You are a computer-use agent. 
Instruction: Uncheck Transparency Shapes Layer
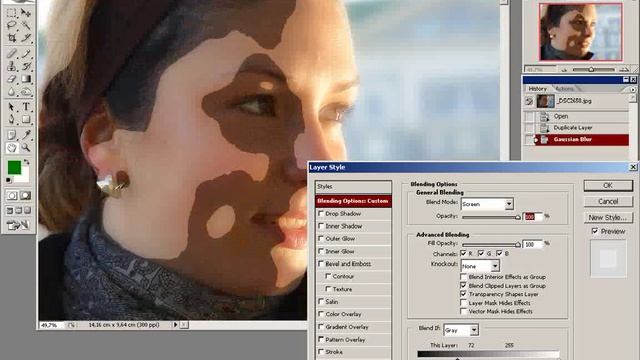point(463,294)
